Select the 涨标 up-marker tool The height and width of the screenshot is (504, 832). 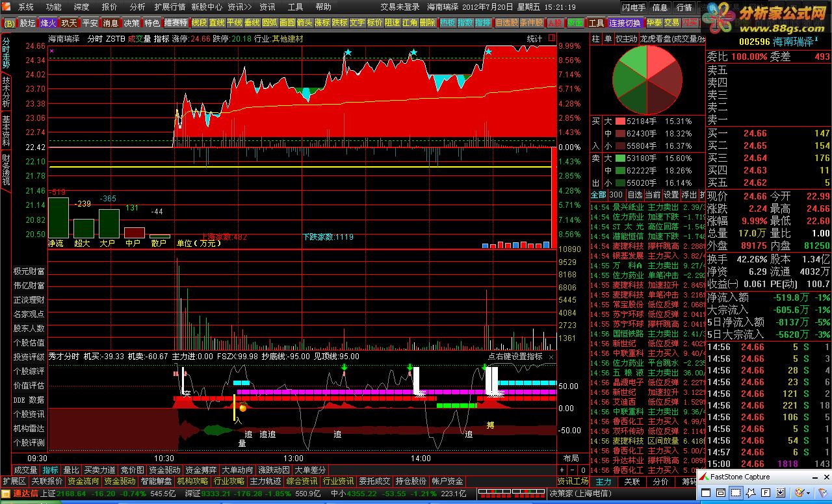322,23
